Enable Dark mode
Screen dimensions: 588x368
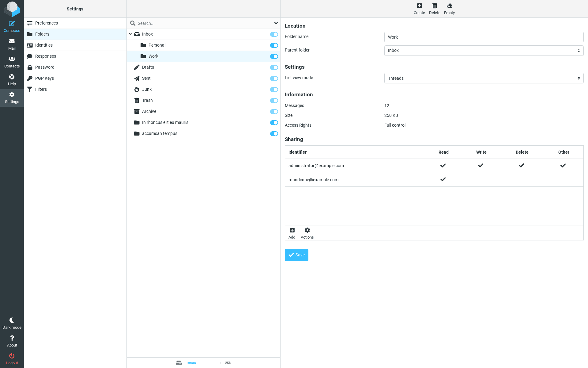(x=12, y=323)
